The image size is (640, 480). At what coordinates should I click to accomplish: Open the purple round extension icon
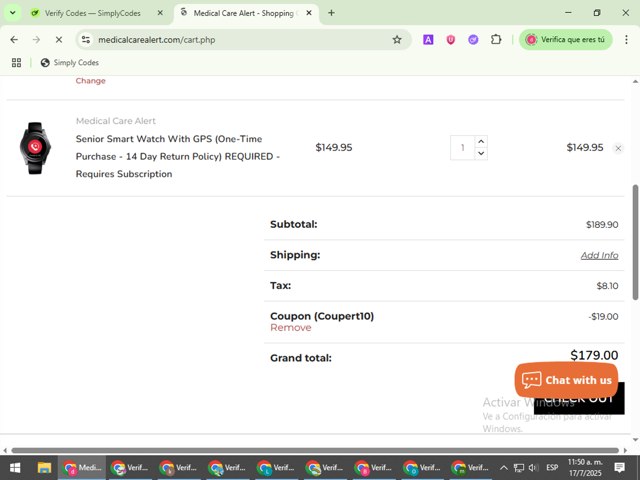[x=473, y=40]
